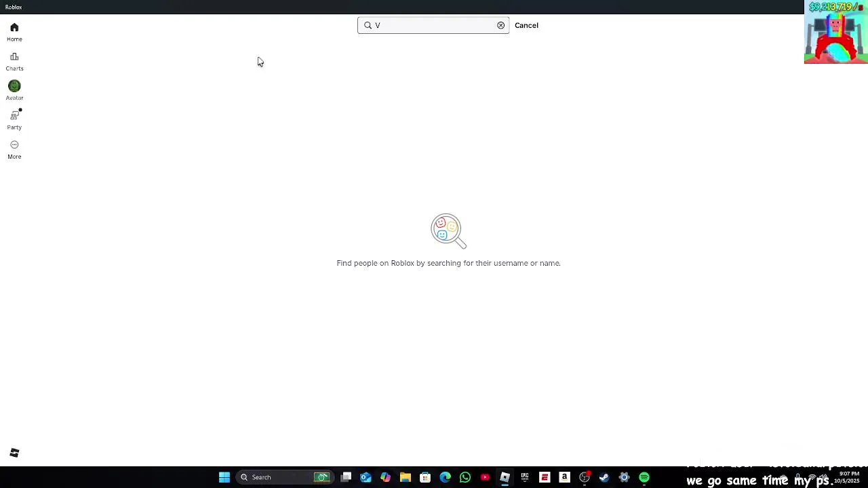Click the game thumbnail overlay in top-right corner
This screenshot has height=488, width=868.
pyautogui.click(x=835, y=32)
